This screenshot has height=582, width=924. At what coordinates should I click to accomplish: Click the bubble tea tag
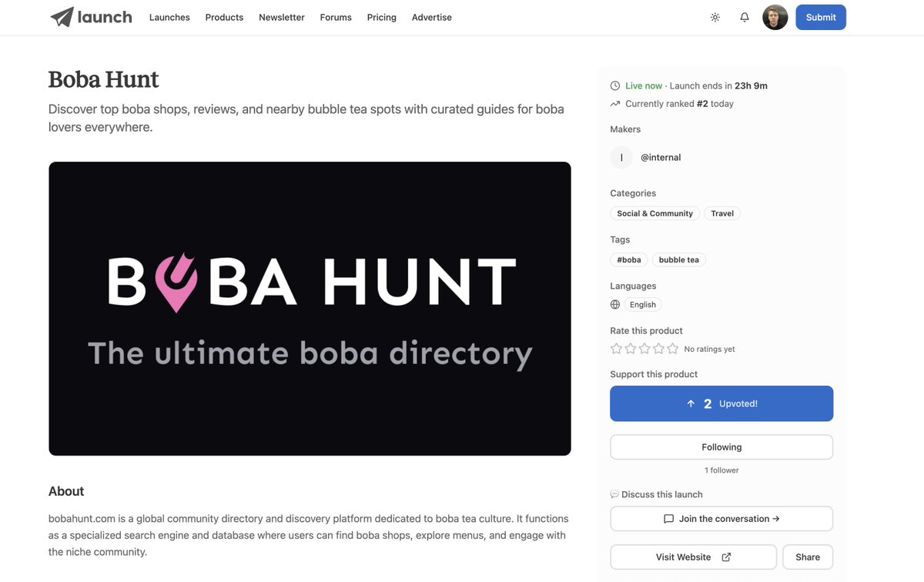point(679,259)
